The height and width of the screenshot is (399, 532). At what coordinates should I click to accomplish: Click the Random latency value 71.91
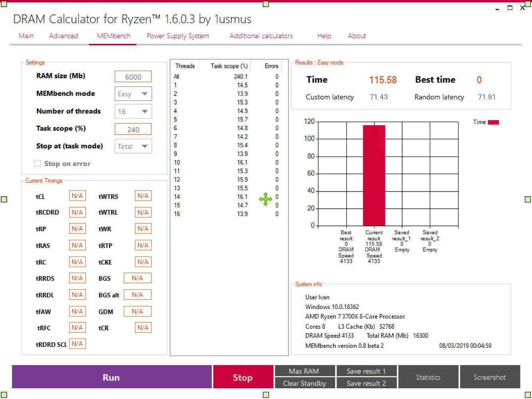point(486,97)
